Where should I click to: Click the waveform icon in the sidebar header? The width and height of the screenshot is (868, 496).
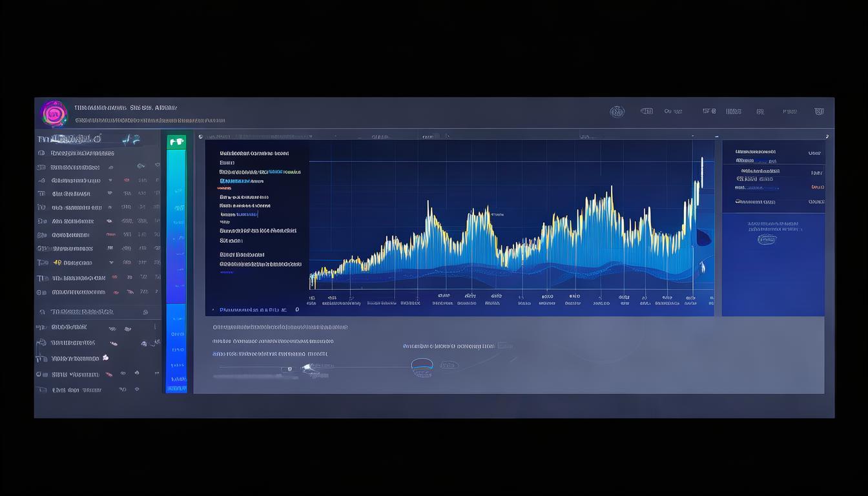131,139
